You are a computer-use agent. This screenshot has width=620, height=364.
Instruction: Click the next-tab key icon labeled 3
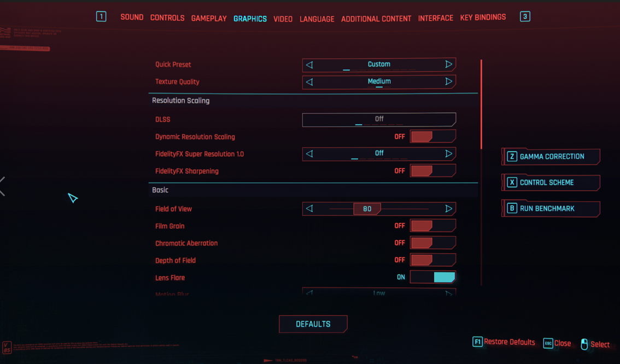tap(525, 16)
